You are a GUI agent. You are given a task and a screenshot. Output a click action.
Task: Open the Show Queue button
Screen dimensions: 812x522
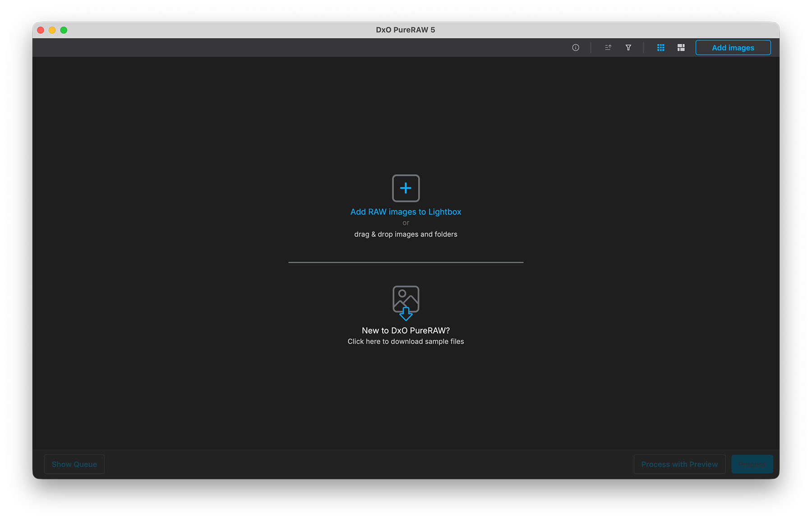(x=74, y=464)
